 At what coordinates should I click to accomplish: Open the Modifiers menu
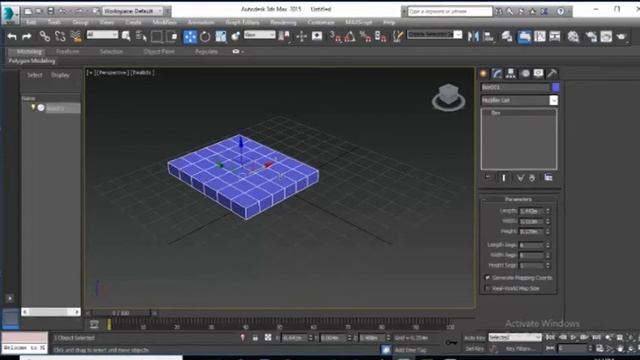164,22
